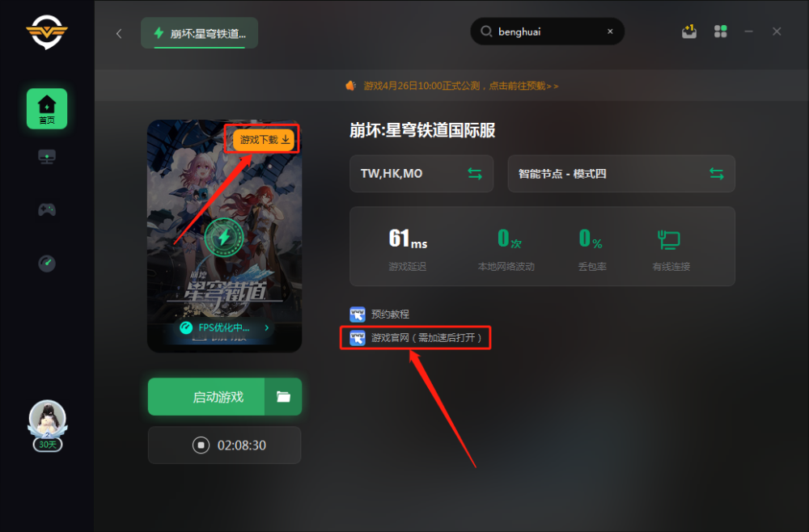Open the gamepad icon in the sidebar

47,210
